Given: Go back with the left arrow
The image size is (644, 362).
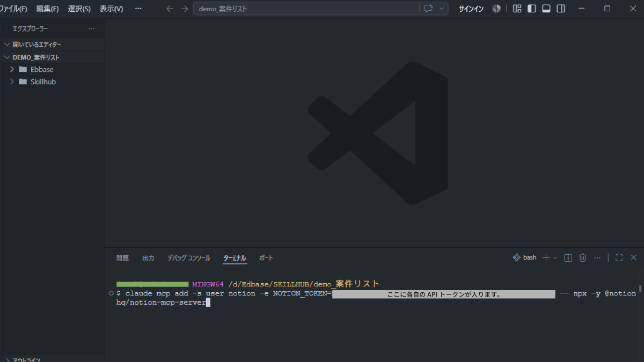Looking at the screenshot, I should 170,9.
